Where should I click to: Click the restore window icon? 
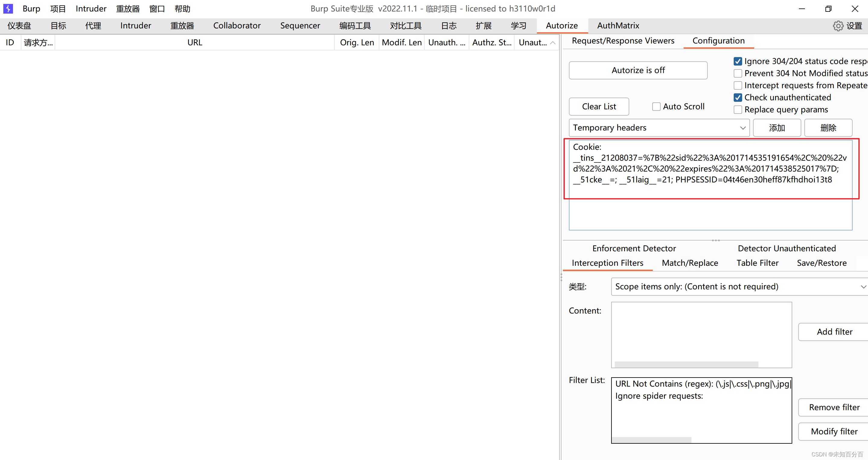pyautogui.click(x=828, y=9)
